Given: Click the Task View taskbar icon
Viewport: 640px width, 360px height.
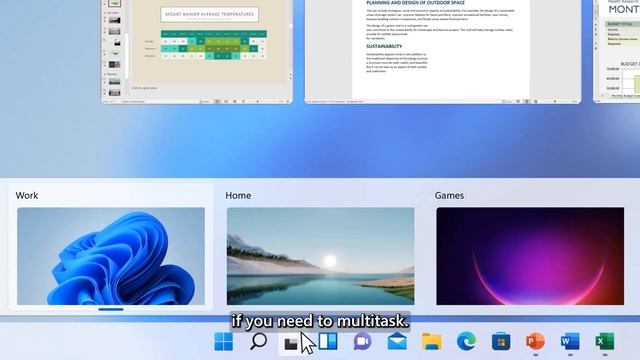Looking at the screenshot, I should pos(291,344).
